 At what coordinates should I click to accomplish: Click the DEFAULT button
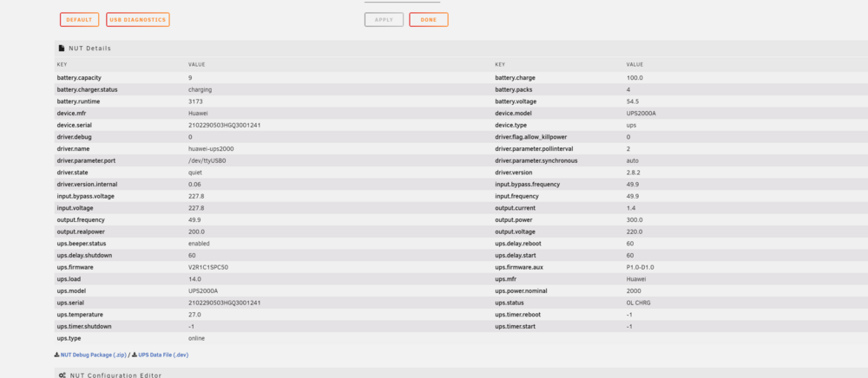pyautogui.click(x=79, y=20)
